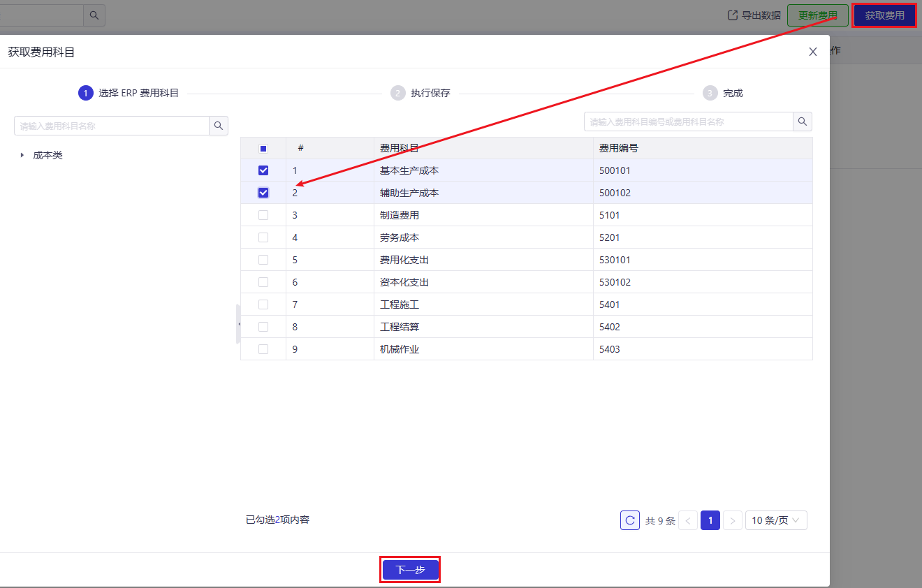Expand the 成本类 tree node arrow
Image resolution: width=922 pixels, height=588 pixels.
tap(22, 155)
